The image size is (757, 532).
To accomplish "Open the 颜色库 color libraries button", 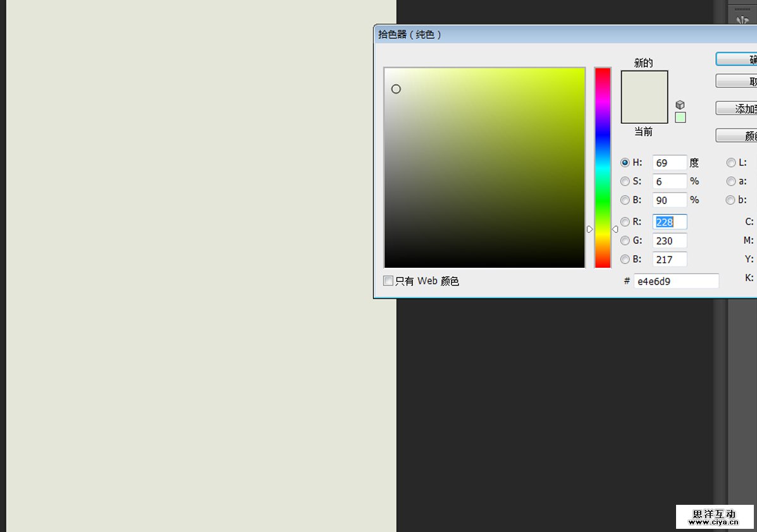I will (x=735, y=136).
